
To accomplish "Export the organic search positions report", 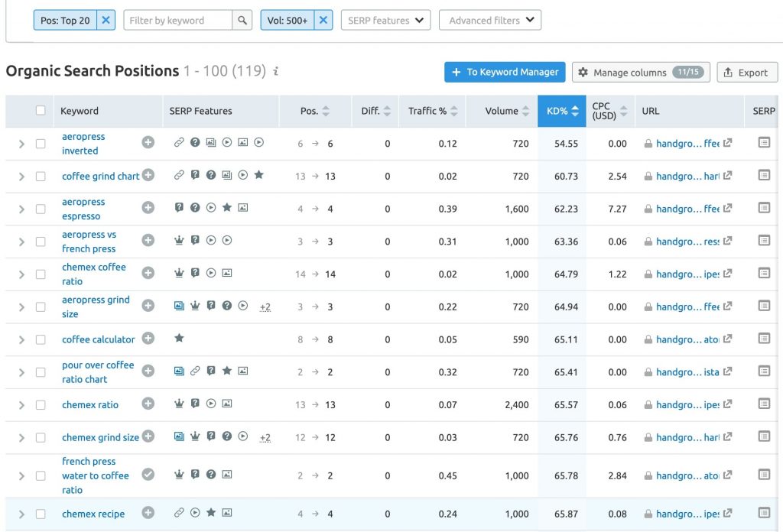I will pos(746,72).
